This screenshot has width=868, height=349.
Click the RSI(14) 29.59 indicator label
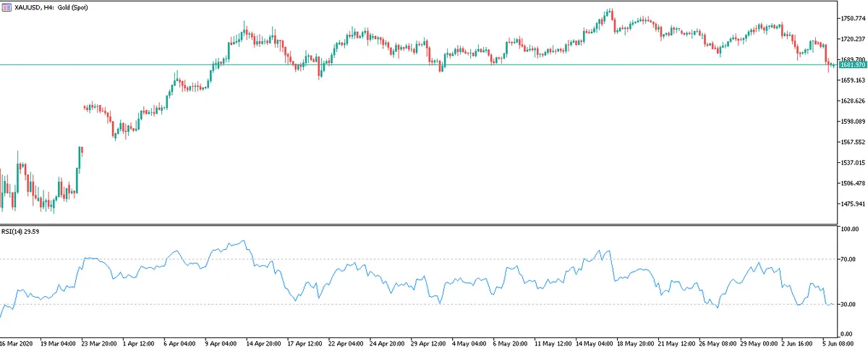click(20, 232)
